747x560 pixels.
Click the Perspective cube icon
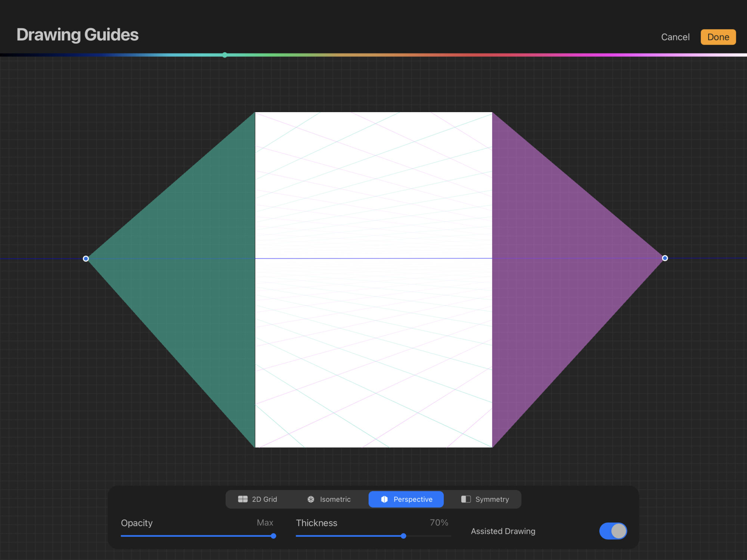pos(384,499)
